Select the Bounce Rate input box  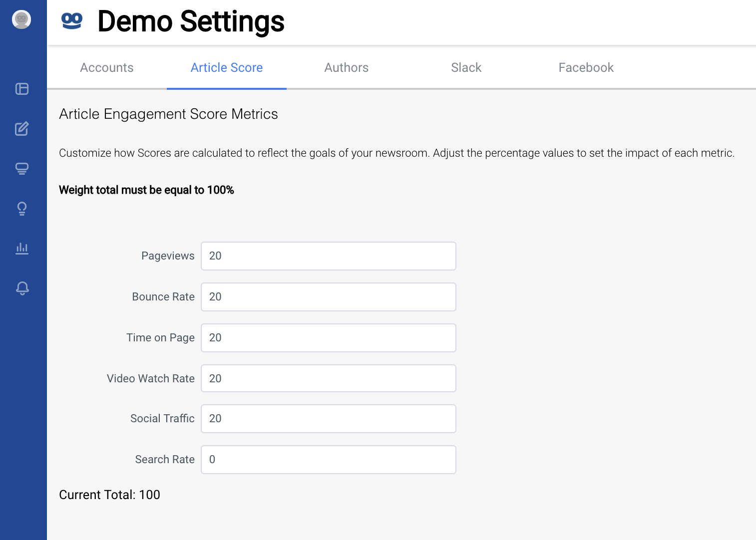click(x=328, y=296)
